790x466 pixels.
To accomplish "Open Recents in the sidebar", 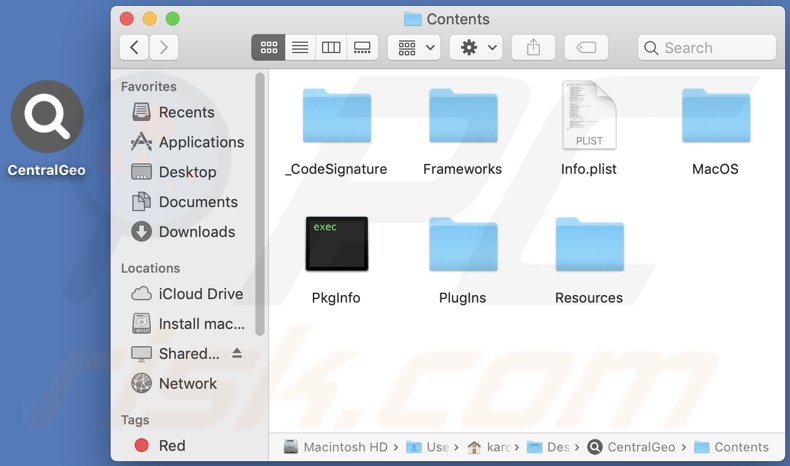I will pyautogui.click(x=173, y=112).
